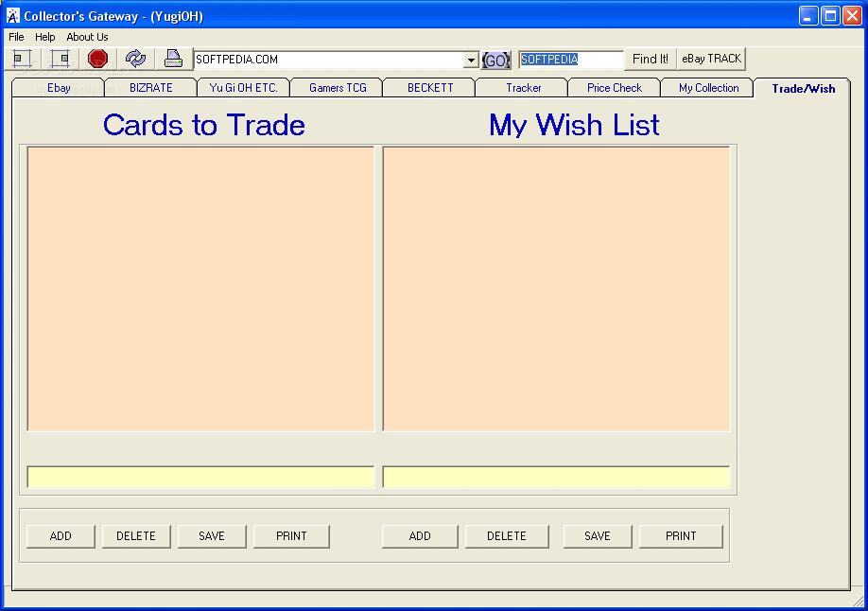Switch to the Ebay tab

pyautogui.click(x=59, y=88)
